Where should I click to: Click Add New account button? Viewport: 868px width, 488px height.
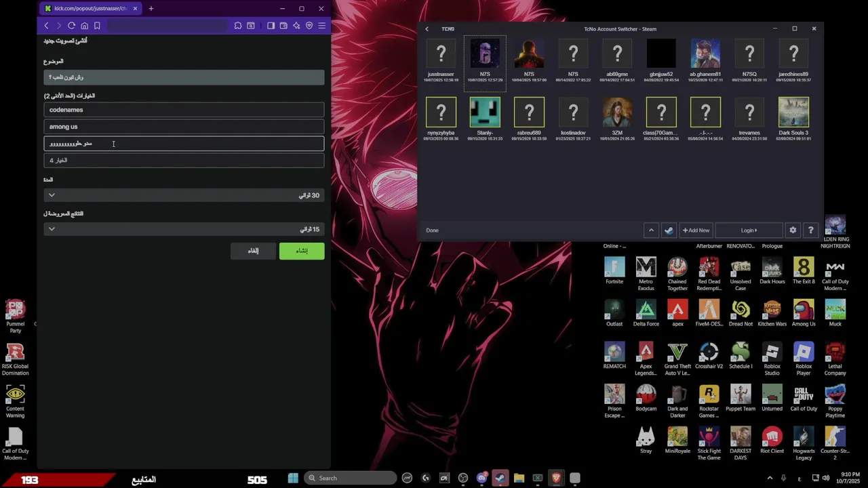[696, 230]
